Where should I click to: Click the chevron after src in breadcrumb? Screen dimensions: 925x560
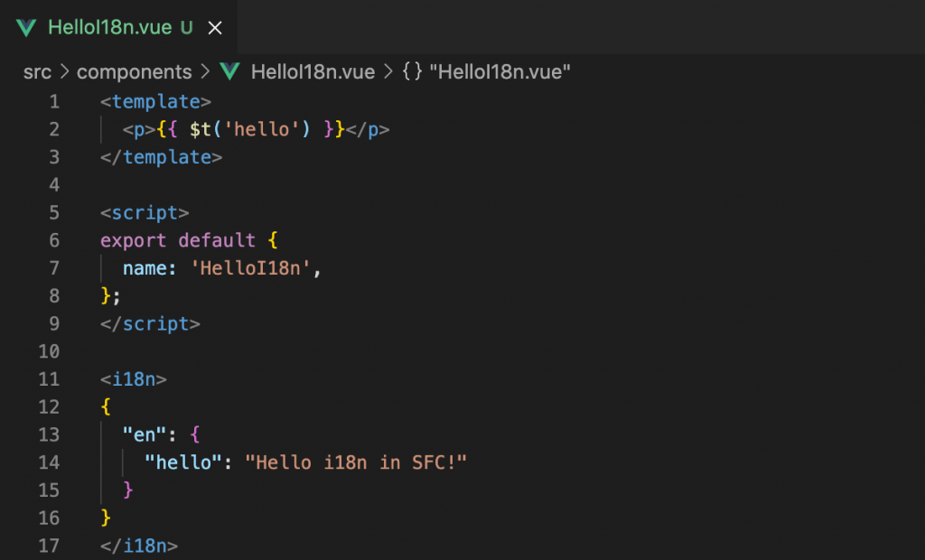point(64,72)
